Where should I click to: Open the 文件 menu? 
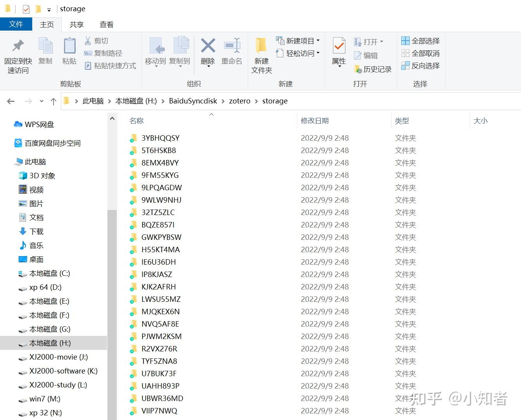[x=16, y=24]
